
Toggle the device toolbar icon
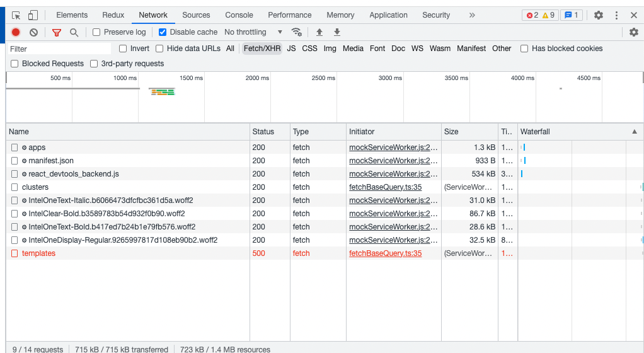point(33,15)
